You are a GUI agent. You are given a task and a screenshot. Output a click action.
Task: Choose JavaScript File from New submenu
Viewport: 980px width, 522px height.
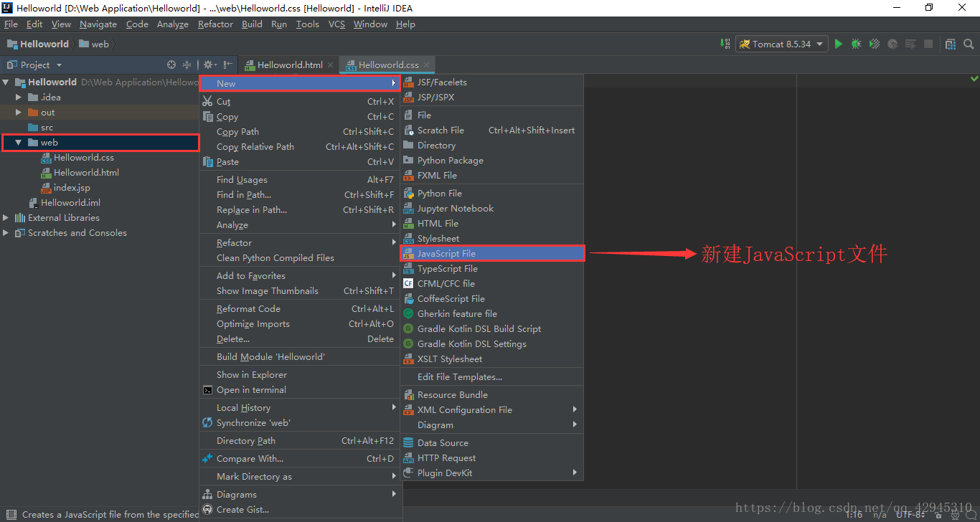491,254
